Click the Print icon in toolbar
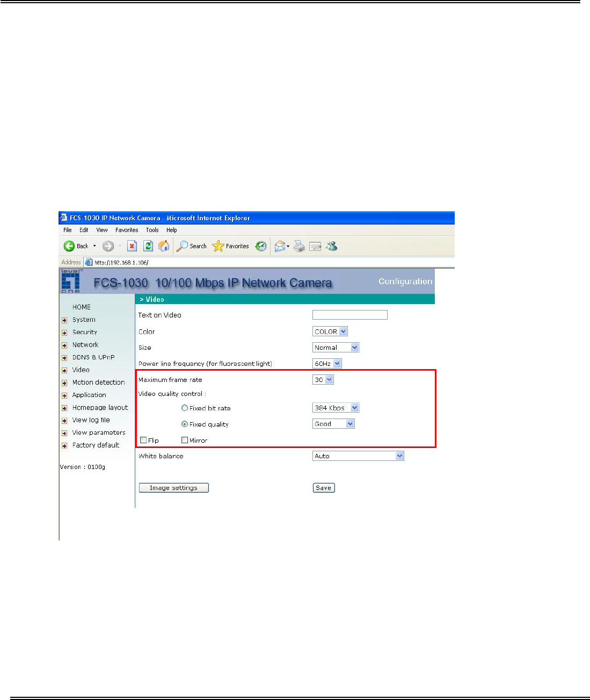Image resolution: width=590 pixels, height=700 pixels. (299, 246)
